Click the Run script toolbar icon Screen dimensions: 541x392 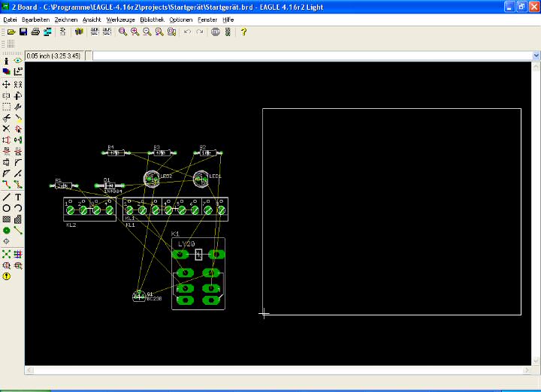[95, 32]
